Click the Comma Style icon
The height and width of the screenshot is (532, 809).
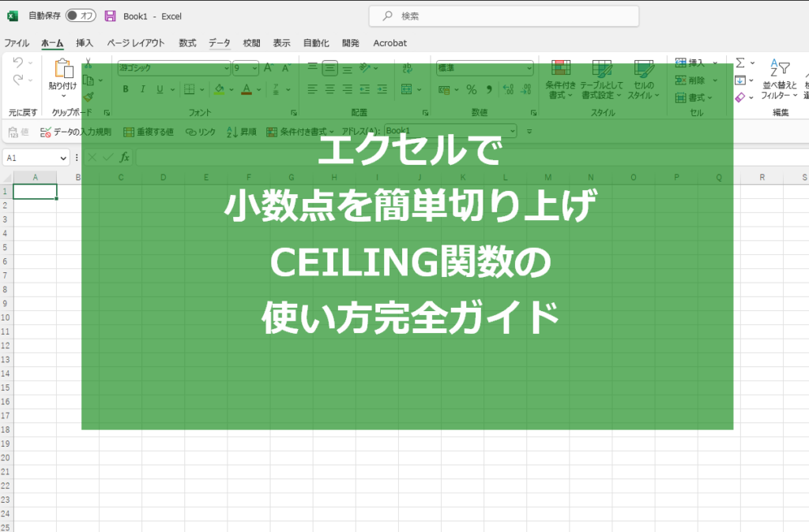[488, 90]
